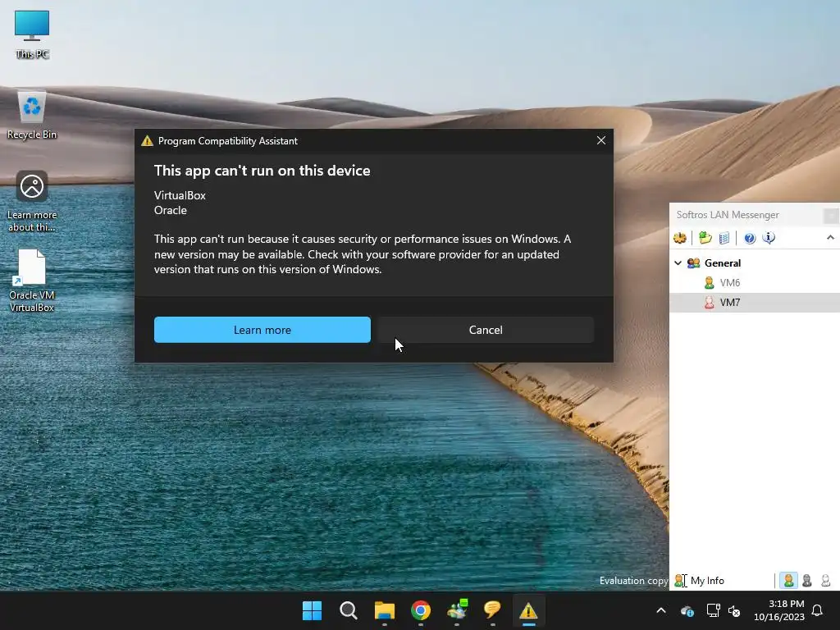Open the Softros LAN Messenger taskbar icon
The width and height of the screenshot is (840, 630).
457,610
